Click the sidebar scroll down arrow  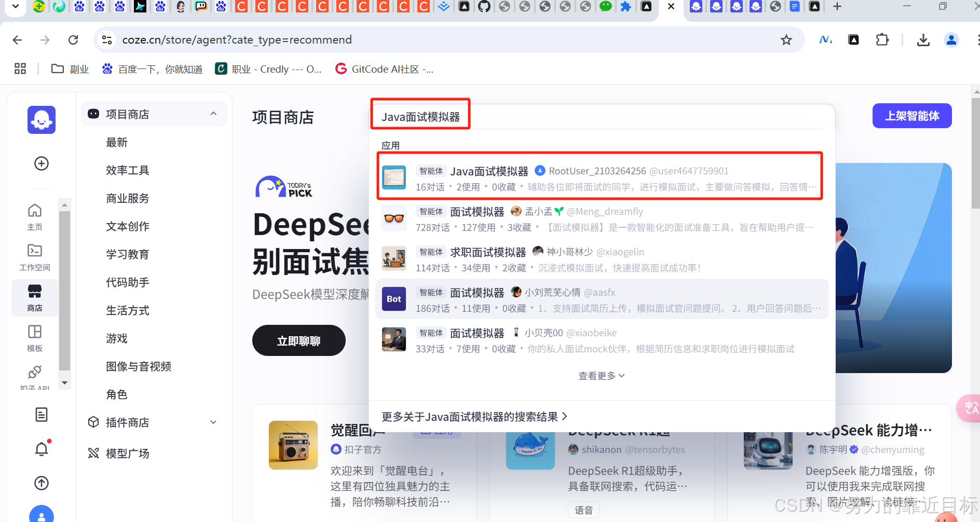[65, 383]
